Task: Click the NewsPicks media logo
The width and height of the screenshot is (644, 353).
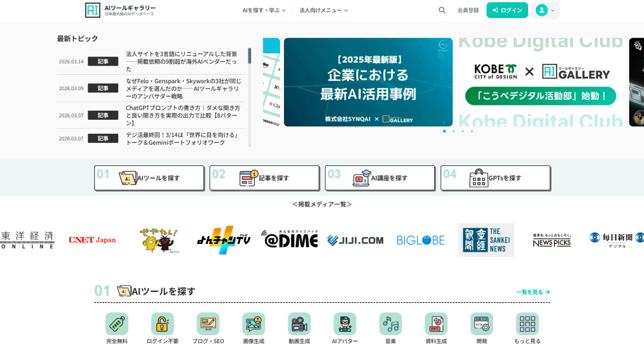Action: (x=552, y=240)
